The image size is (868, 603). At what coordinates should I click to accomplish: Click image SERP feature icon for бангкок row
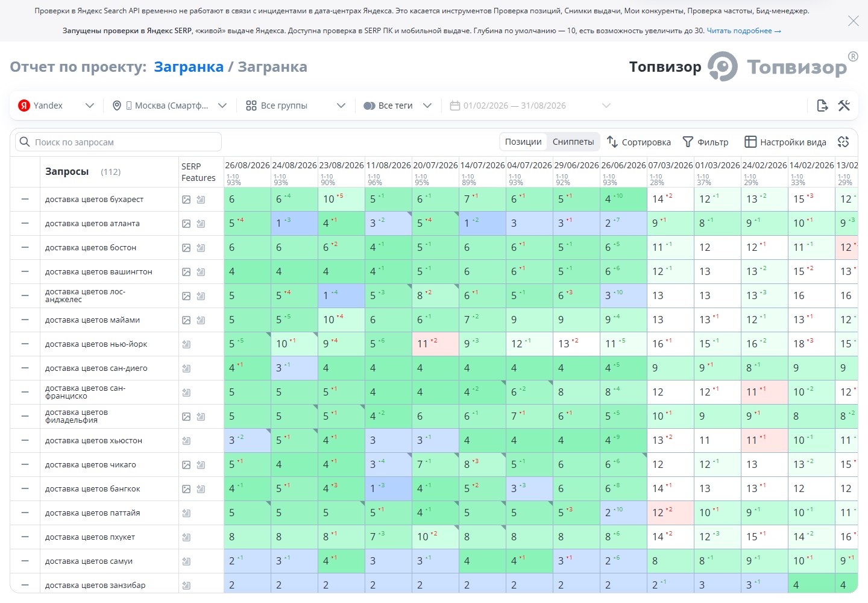click(x=186, y=489)
